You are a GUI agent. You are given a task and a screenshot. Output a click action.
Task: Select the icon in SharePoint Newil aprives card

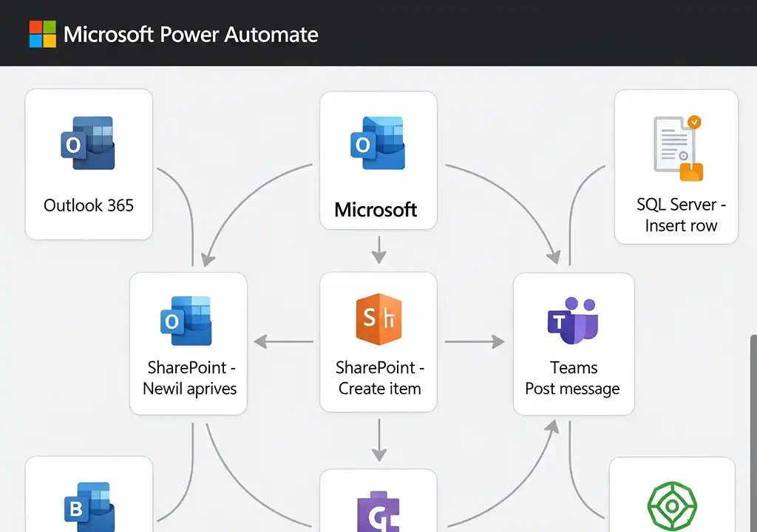[186, 321]
